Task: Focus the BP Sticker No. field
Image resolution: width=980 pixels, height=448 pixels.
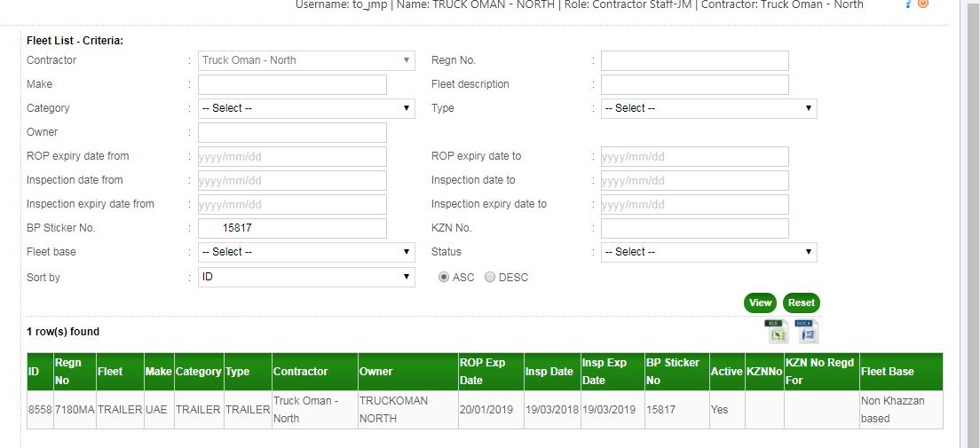Action: tap(292, 228)
